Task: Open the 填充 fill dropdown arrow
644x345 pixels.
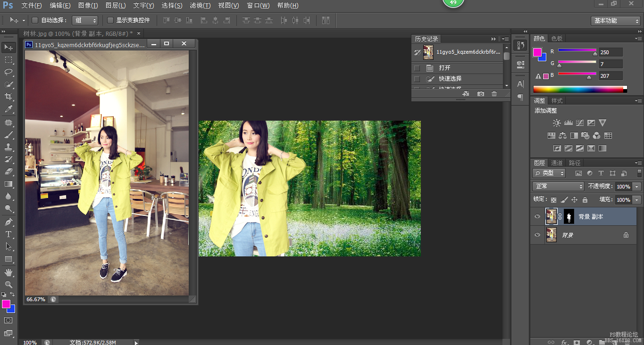Action: [x=637, y=200]
